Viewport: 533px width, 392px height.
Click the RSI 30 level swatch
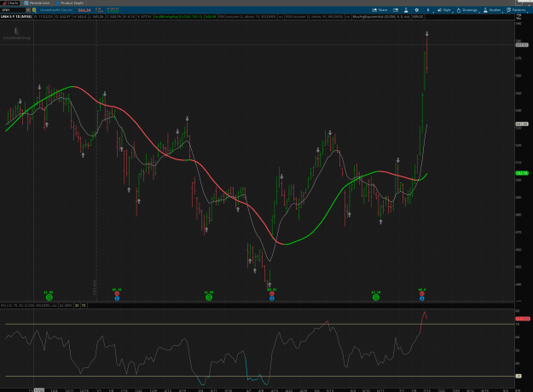77,305
